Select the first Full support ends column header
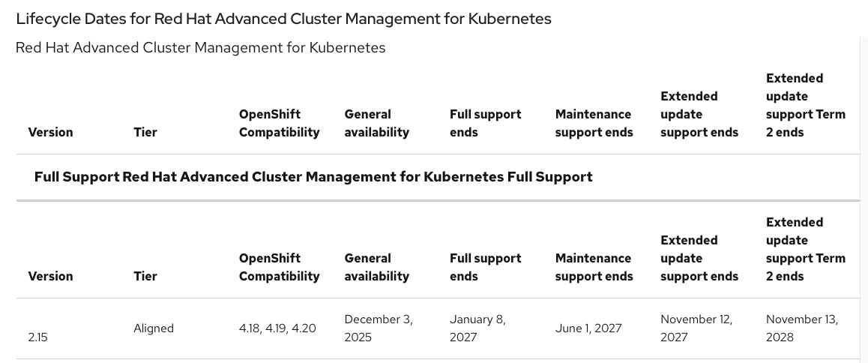Viewport: 868px width, 363px height. [x=485, y=123]
